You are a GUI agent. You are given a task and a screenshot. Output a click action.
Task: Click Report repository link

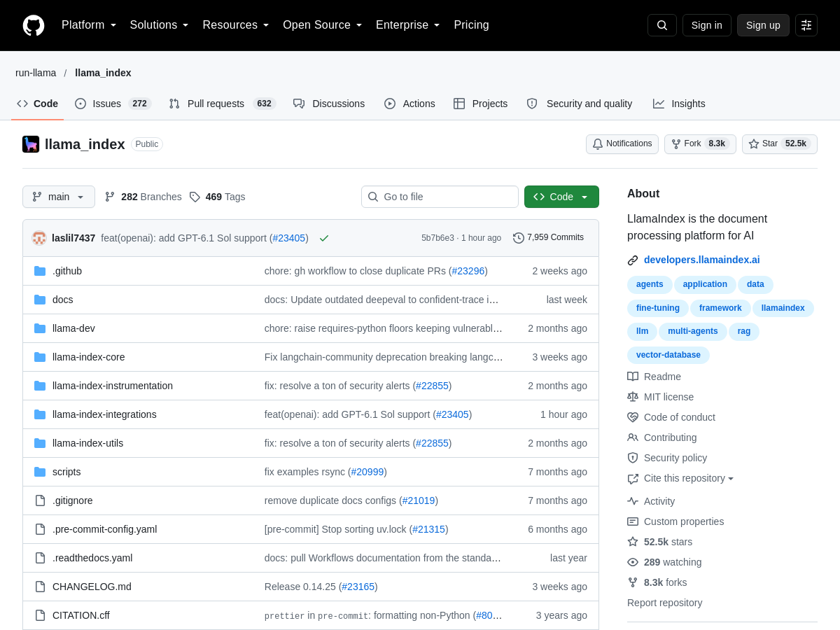664,603
